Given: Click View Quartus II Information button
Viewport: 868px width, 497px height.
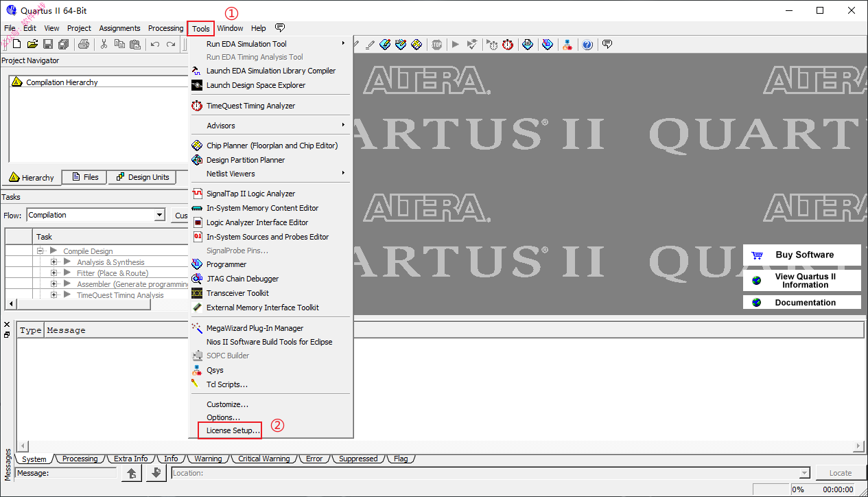Looking at the screenshot, I should (801, 280).
